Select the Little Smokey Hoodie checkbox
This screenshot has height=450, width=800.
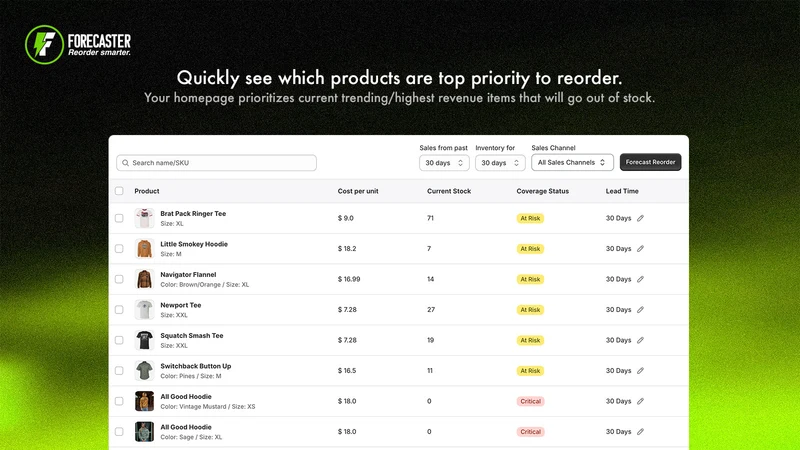(119, 249)
